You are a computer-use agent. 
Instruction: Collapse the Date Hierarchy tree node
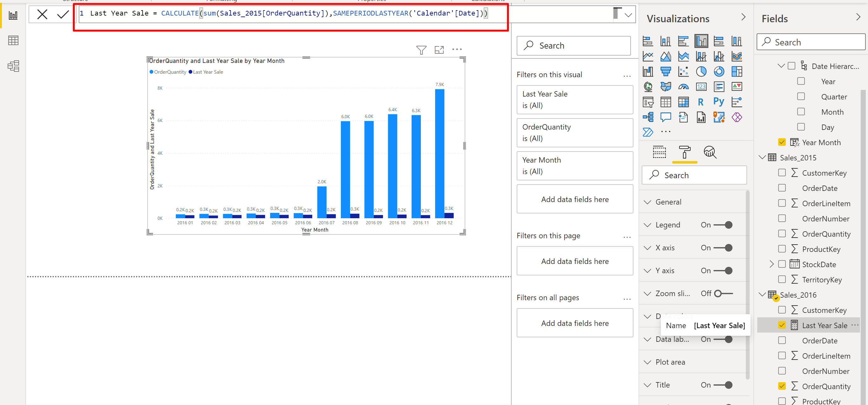tap(781, 66)
